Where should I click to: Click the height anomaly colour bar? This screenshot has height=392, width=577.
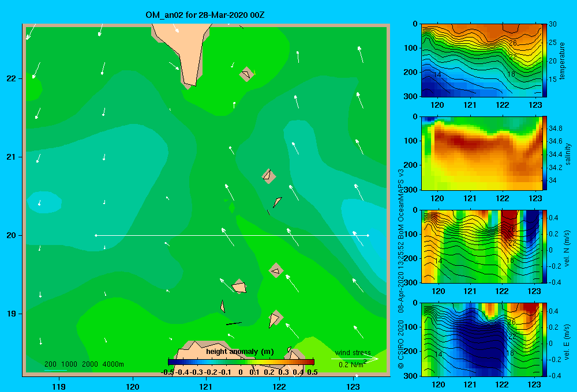coord(241,362)
